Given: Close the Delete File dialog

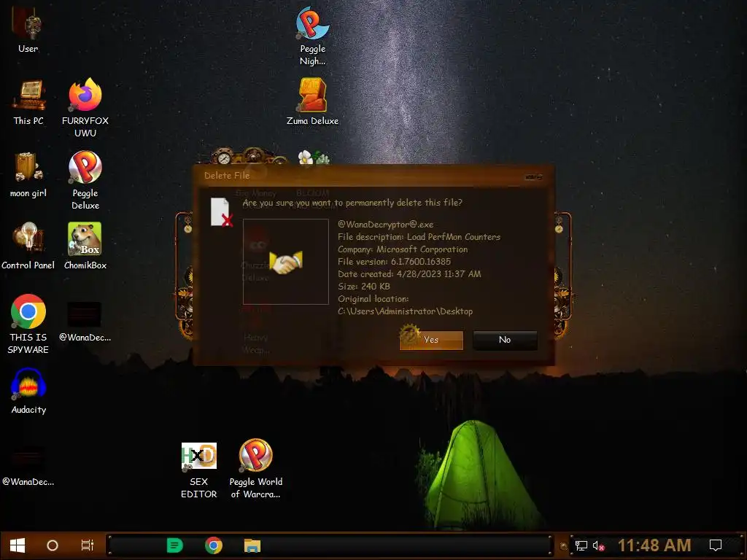Looking at the screenshot, I should coord(533,177).
